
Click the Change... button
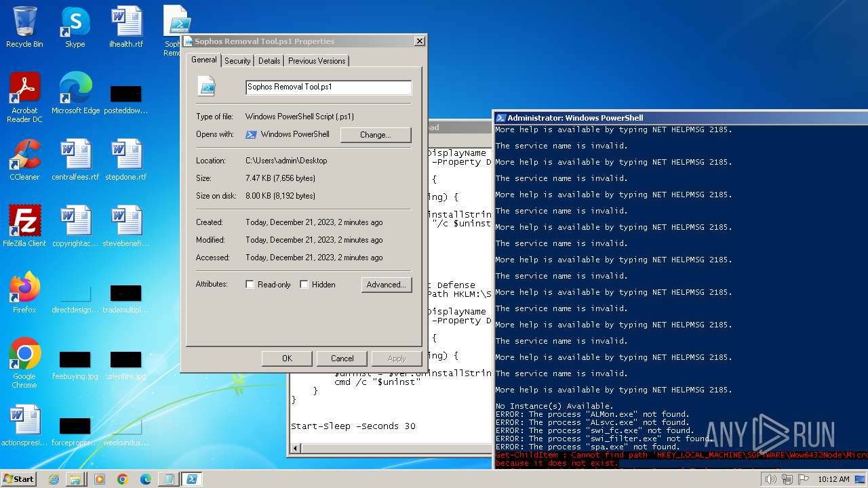376,135
